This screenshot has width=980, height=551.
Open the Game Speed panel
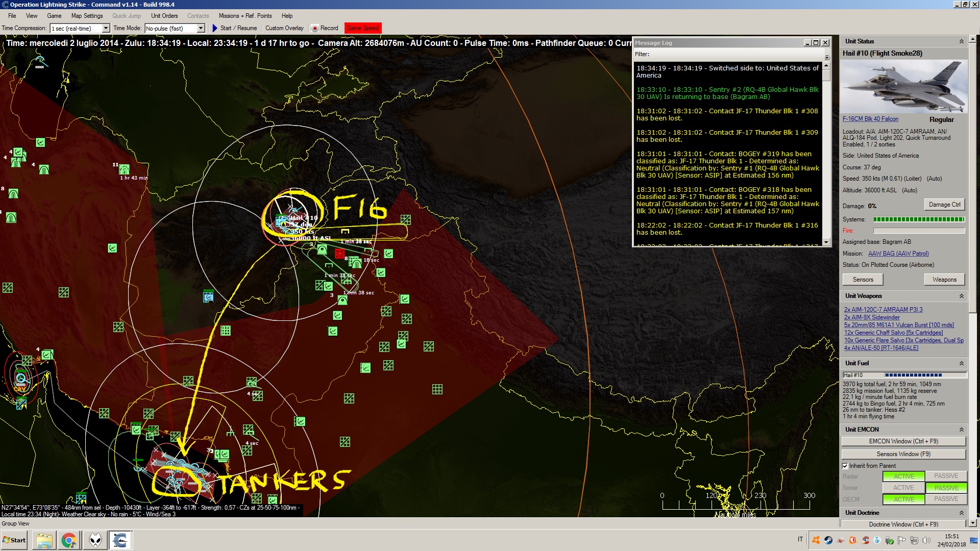tap(362, 28)
